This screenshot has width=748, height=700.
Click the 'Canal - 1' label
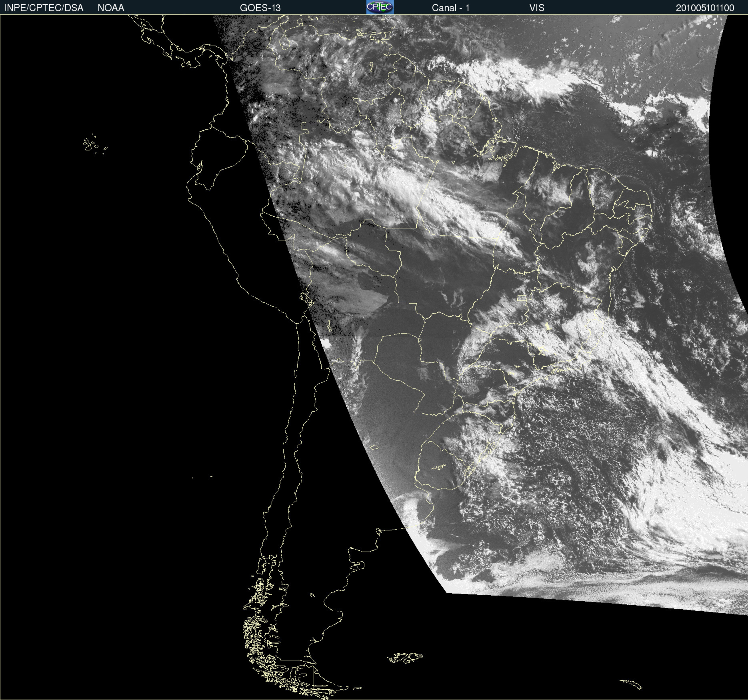tap(451, 8)
